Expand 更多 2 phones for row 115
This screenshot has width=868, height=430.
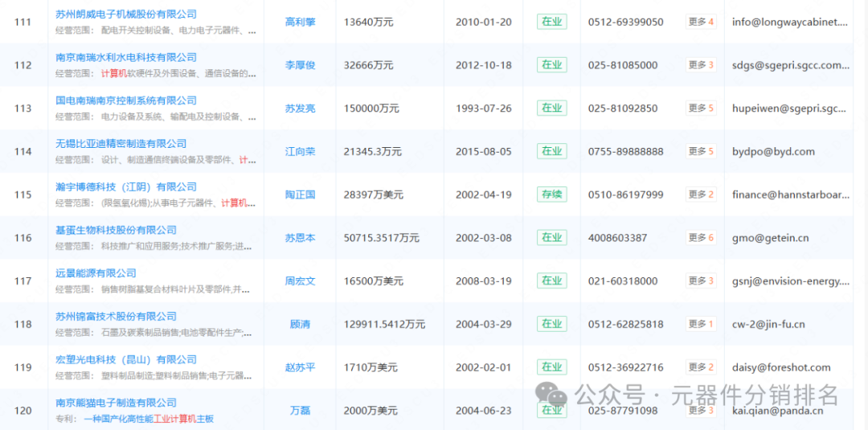(x=701, y=195)
